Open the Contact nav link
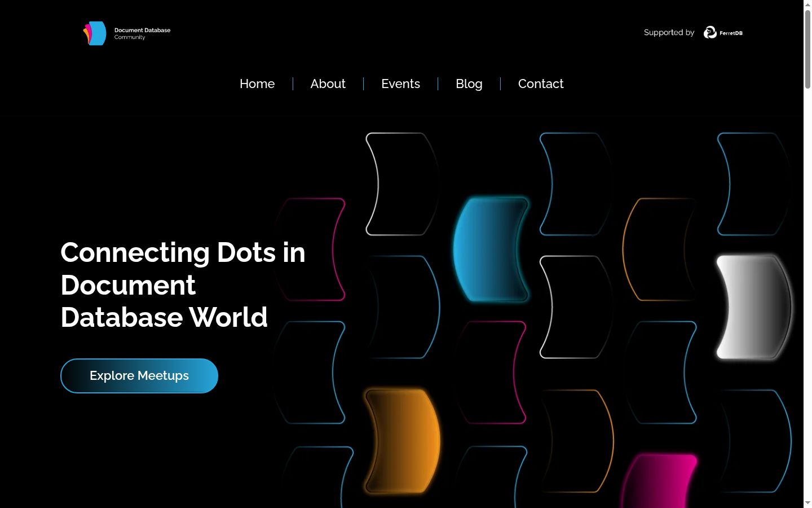 pyautogui.click(x=541, y=84)
